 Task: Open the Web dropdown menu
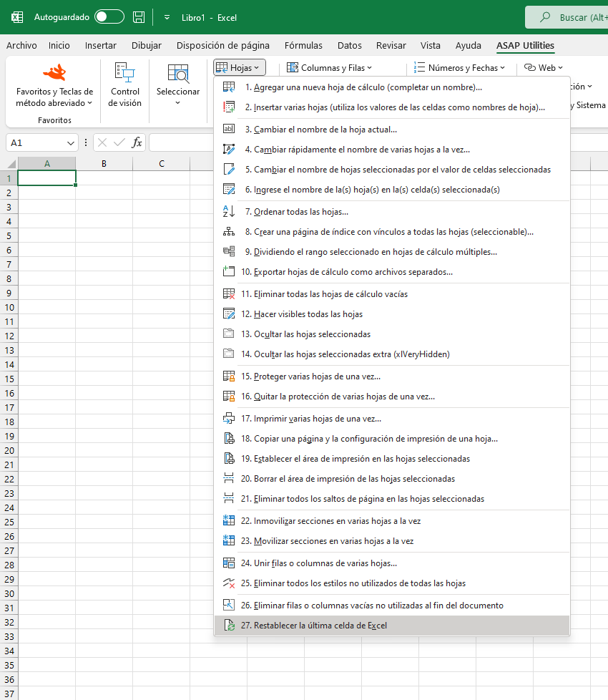coord(544,67)
